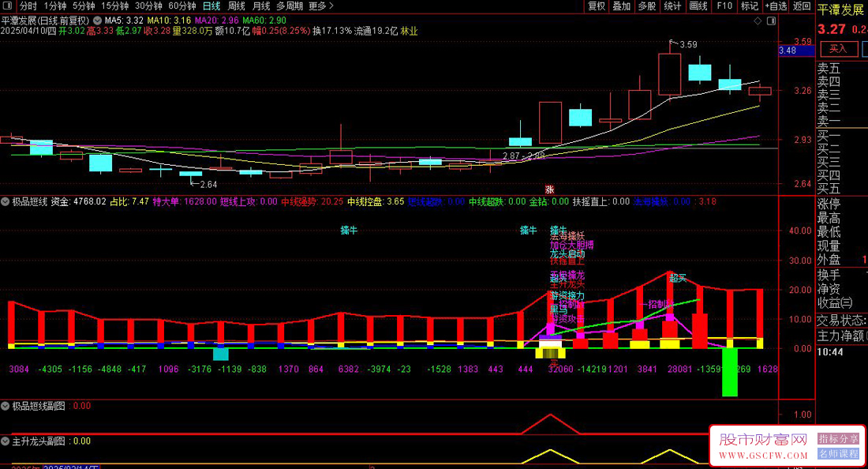Click the first 擒牛 signal label
This screenshot has width=868, height=469.
pos(349,231)
